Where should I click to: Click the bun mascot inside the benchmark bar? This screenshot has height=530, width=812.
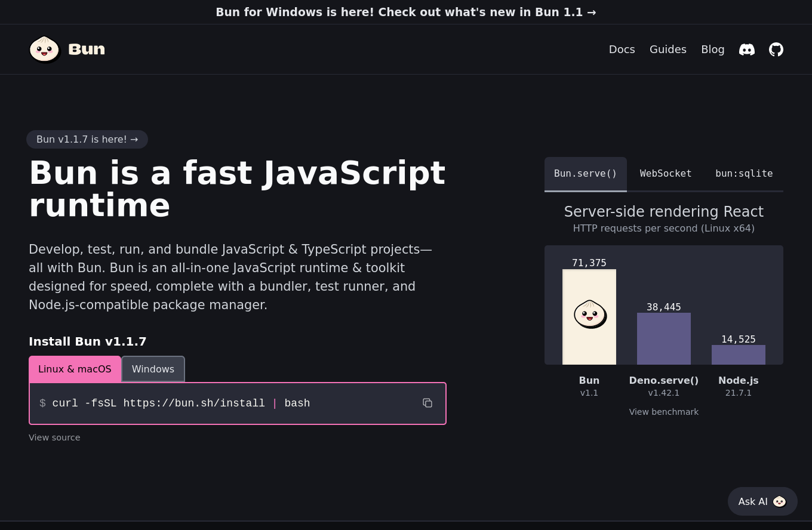tap(590, 314)
